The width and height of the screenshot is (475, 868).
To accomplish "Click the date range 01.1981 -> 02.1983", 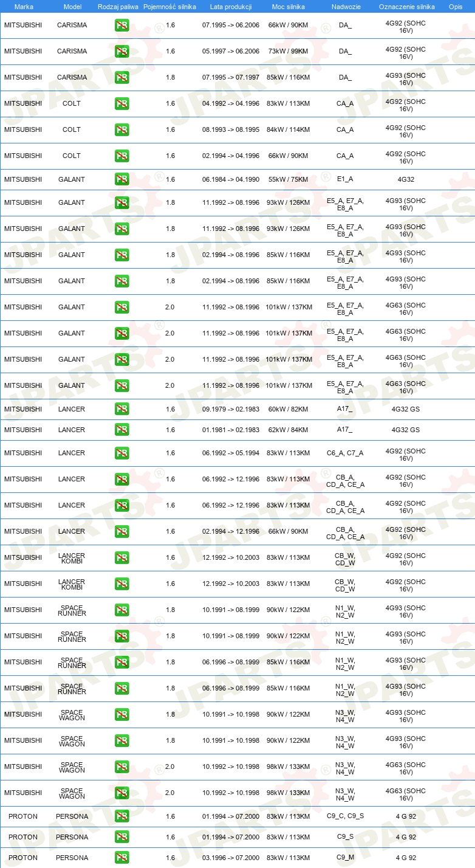I will click(231, 430).
